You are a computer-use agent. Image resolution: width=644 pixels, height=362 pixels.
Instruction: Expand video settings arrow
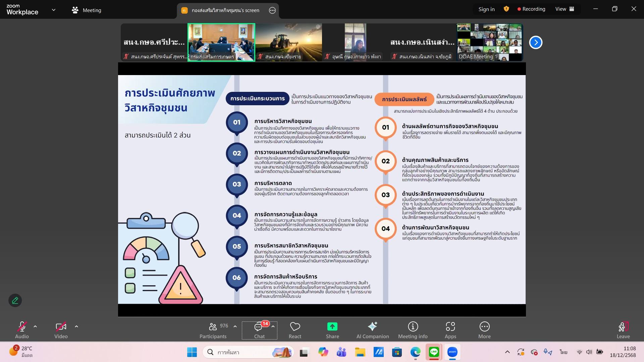point(76,326)
